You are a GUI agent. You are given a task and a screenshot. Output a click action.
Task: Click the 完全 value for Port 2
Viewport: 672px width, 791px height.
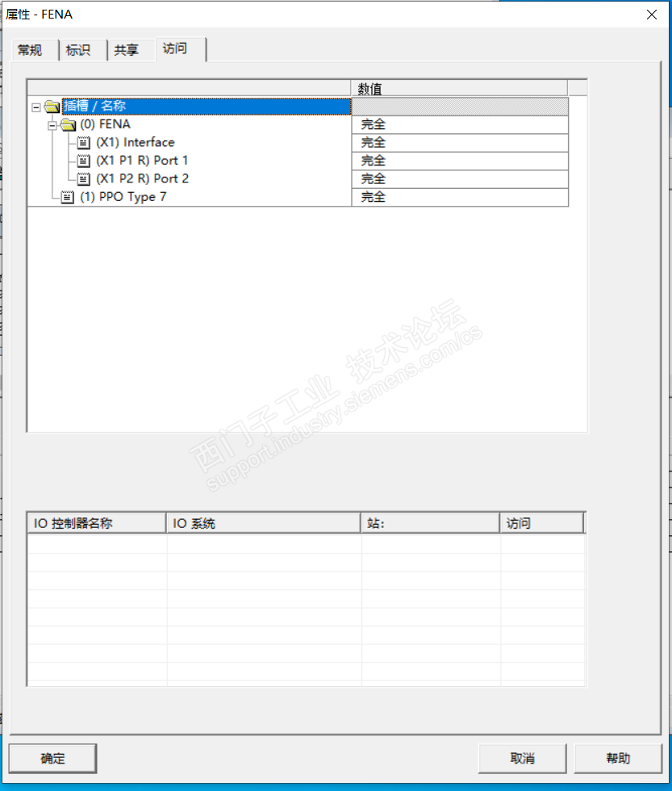click(x=460, y=179)
